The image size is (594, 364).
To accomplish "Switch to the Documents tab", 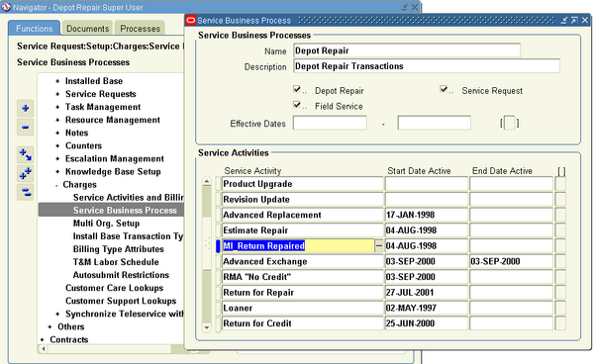I will 87,29.
